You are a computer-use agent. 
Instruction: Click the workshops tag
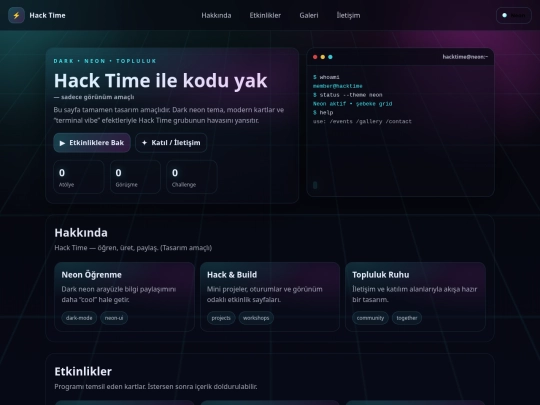[256, 318]
